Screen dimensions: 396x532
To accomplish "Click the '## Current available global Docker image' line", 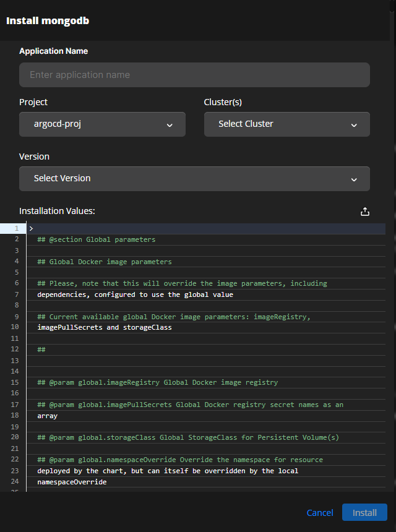I will [174, 317].
